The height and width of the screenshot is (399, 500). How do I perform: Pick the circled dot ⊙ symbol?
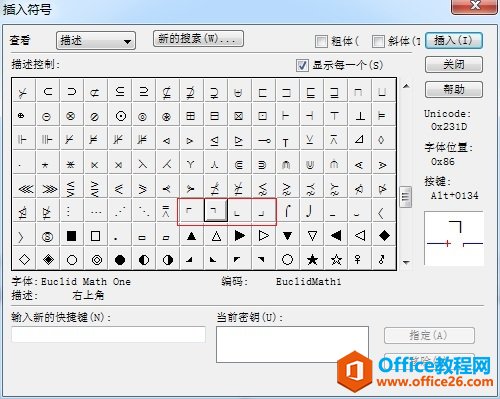tap(120, 115)
